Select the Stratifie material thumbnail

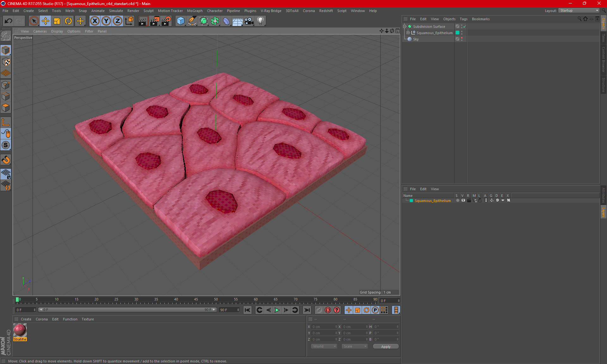click(x=20, y=331)
